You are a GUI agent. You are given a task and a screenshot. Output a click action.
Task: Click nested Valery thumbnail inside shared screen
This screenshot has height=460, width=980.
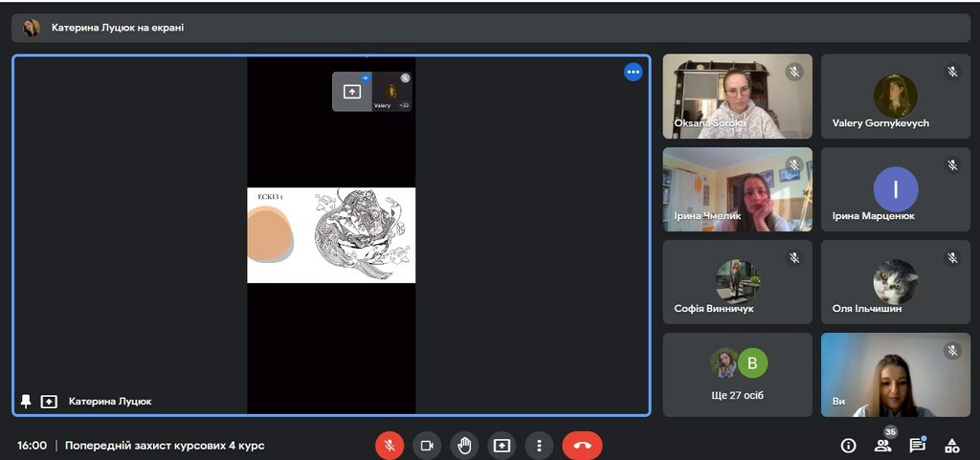(x=391, y=92)
